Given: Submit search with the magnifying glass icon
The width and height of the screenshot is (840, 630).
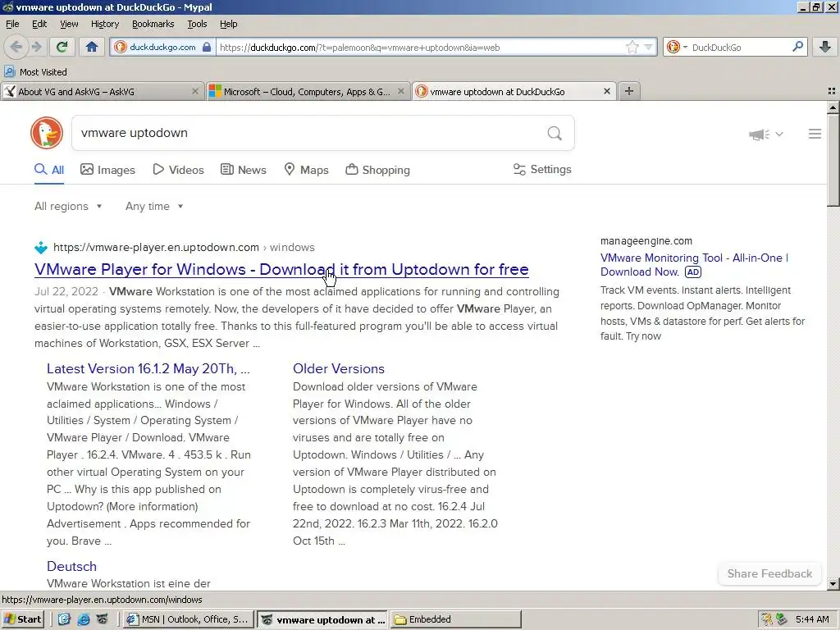Looking at the screenshot, I should tap(555, 133).
